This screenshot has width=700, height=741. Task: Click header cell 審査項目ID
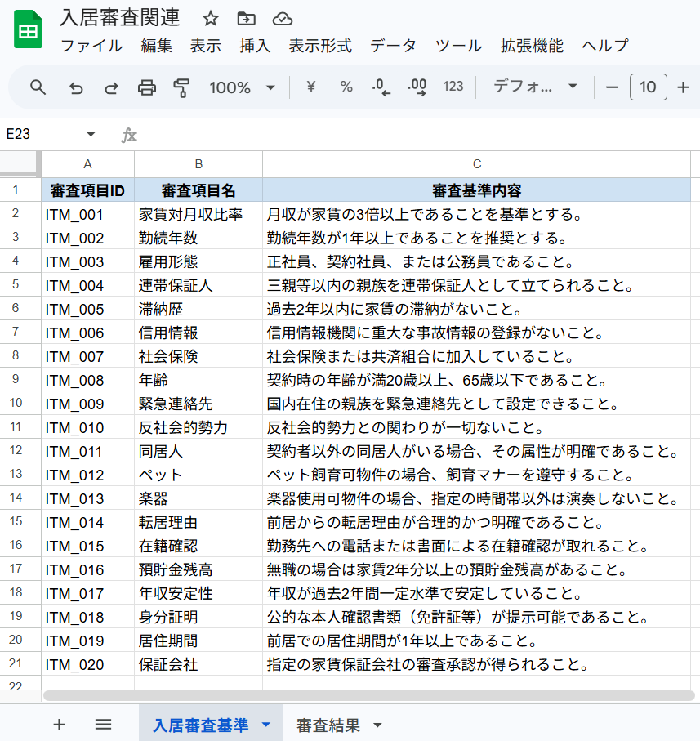pyautogui.click(x=87, y=190)
